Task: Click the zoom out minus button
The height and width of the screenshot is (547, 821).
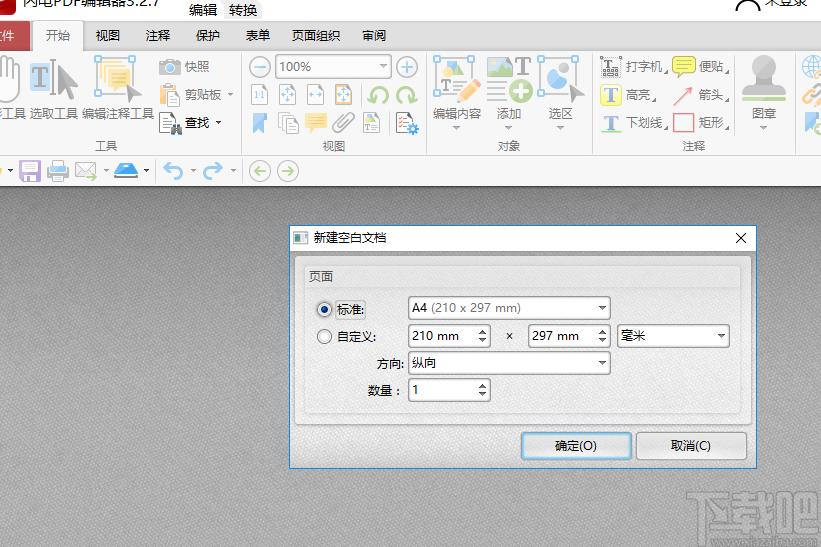Action: [260, 67]
